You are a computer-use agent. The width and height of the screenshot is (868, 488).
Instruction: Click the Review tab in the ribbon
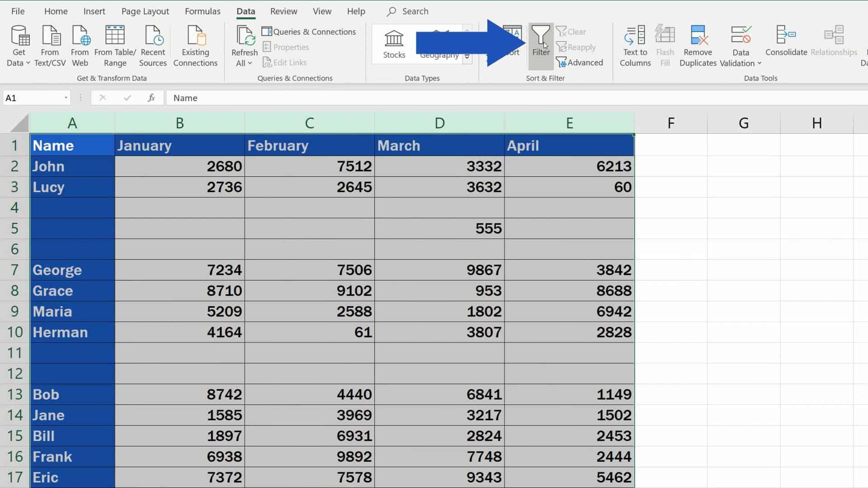coord(284,11)
